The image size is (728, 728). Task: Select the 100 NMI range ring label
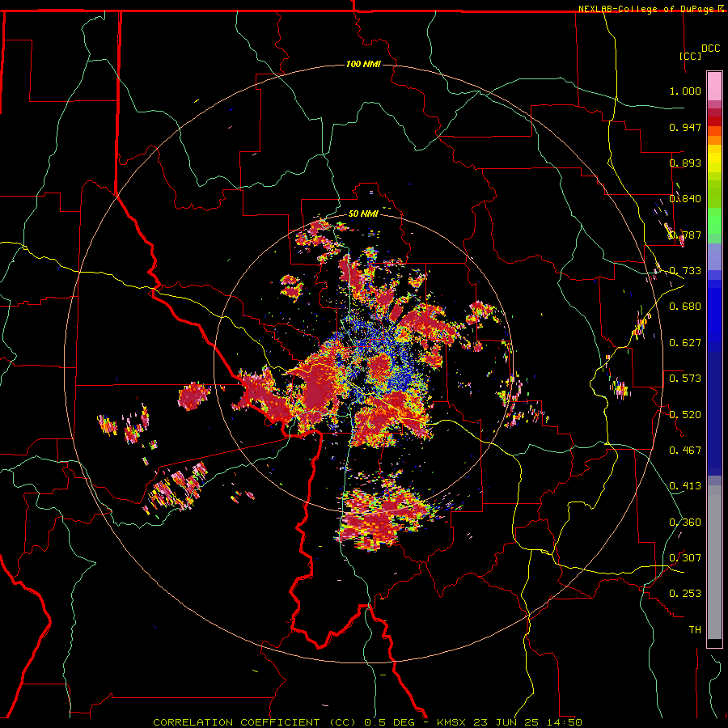coord(363,64)
